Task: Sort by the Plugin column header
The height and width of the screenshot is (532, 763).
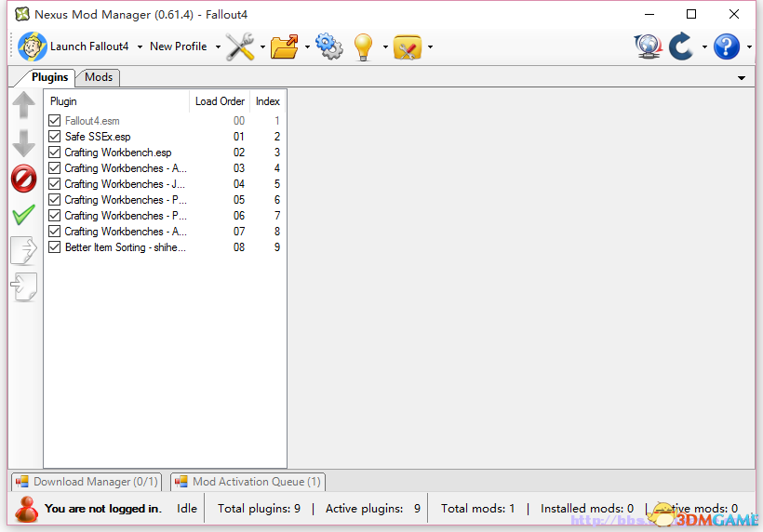Action: click(116, 101)
